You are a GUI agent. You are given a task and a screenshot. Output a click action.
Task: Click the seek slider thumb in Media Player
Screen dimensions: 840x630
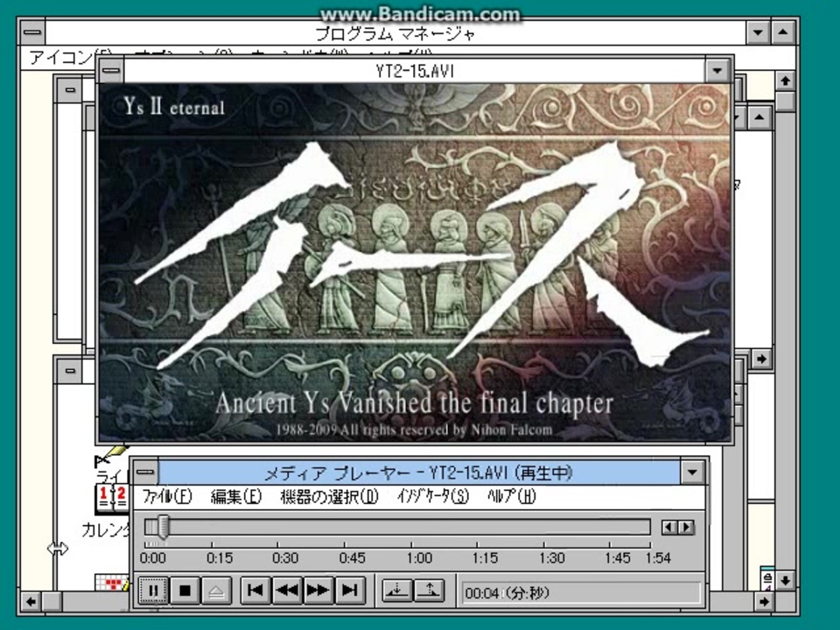point(163,527)
